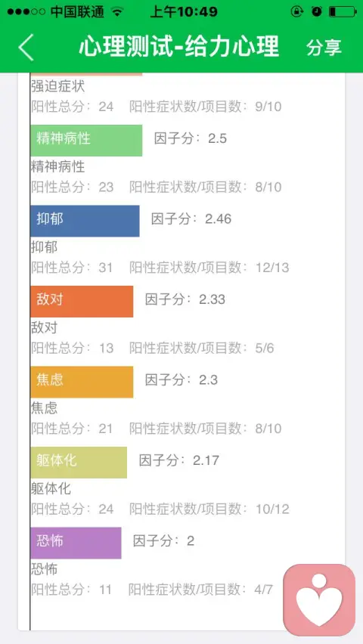Tap the 分享 share button
This screenshot has height=644, width=363.
(324, 47)
